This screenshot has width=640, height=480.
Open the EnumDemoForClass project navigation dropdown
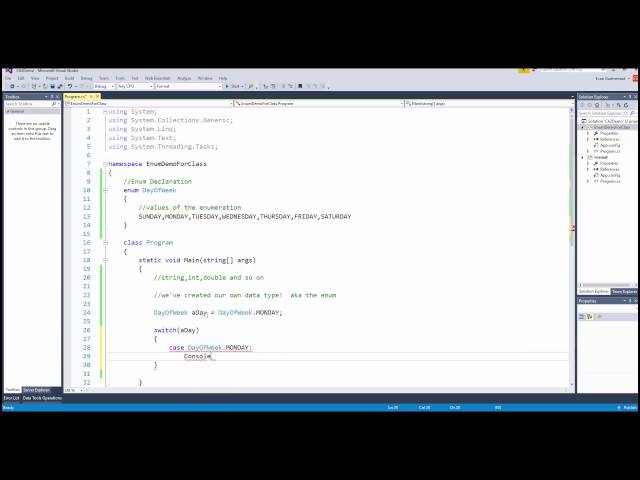pos(148,104)
